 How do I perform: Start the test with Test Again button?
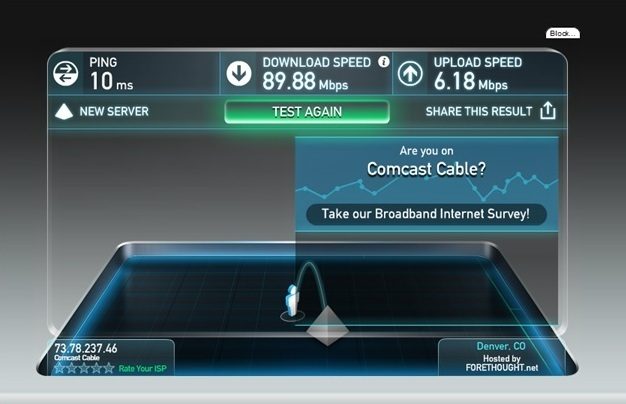click(307, 112)
